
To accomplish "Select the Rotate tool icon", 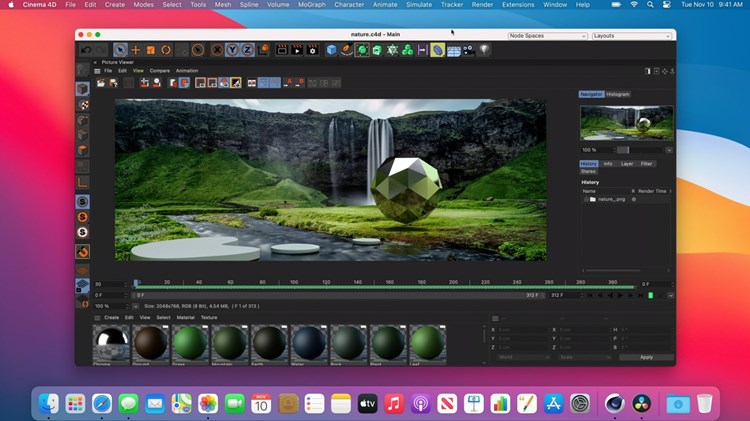I will pos(166,50).
